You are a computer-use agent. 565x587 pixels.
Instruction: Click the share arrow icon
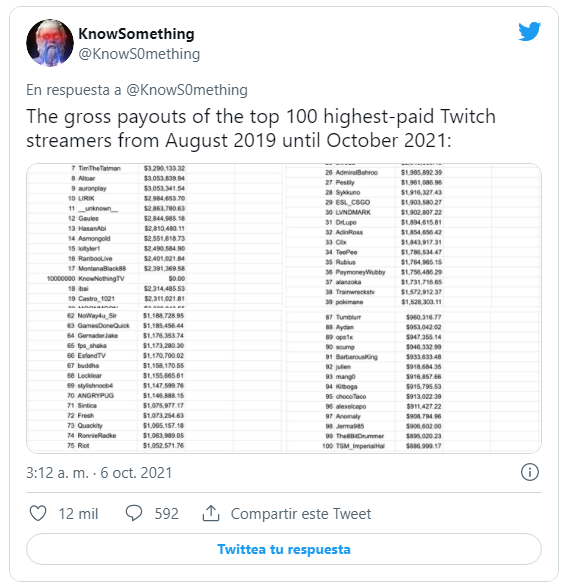coord(211,513)
